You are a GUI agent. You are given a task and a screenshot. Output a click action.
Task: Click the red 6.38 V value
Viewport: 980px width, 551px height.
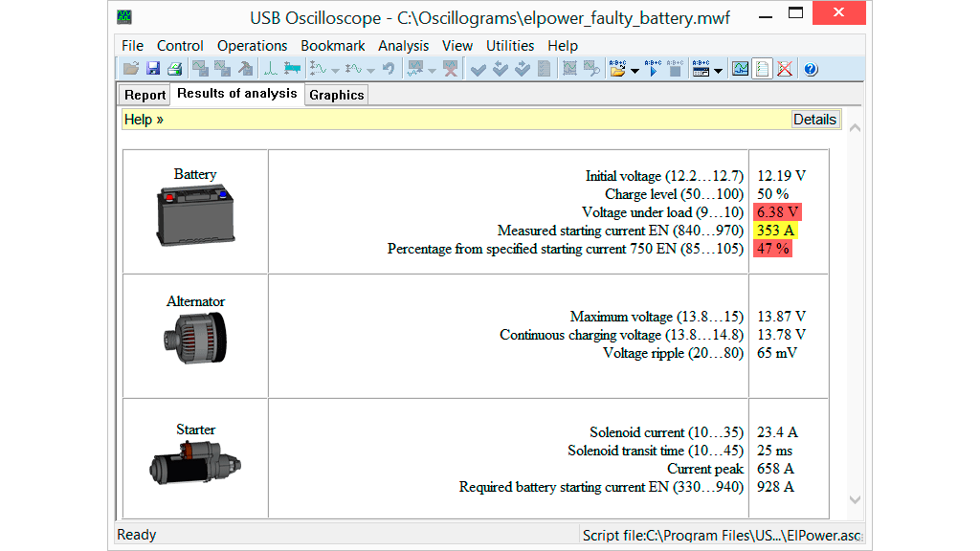point(777,212)
